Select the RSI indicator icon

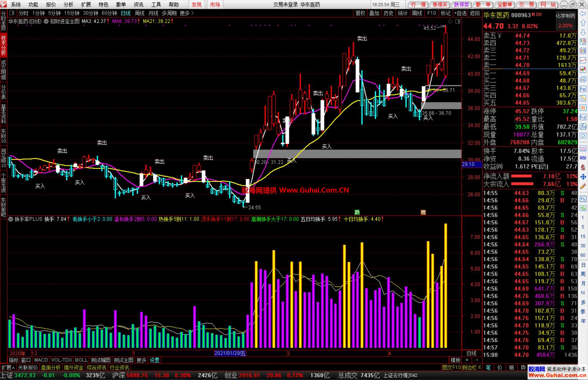point(583,158)
